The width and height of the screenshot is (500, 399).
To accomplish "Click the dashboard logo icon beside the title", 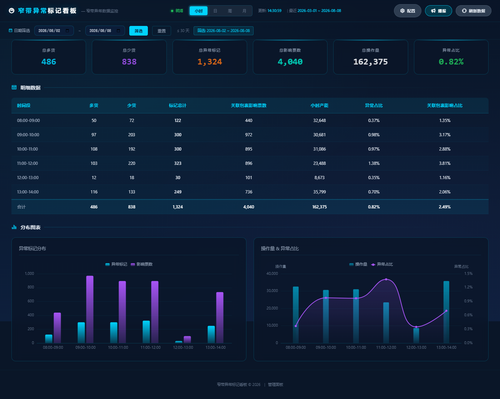I will pos(11,11).
